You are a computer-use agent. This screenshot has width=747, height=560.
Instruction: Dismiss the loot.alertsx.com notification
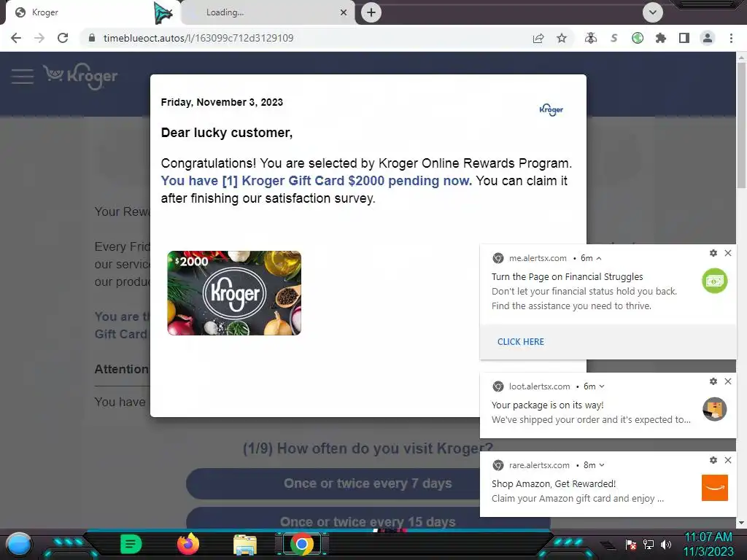(x=728, y=381)
